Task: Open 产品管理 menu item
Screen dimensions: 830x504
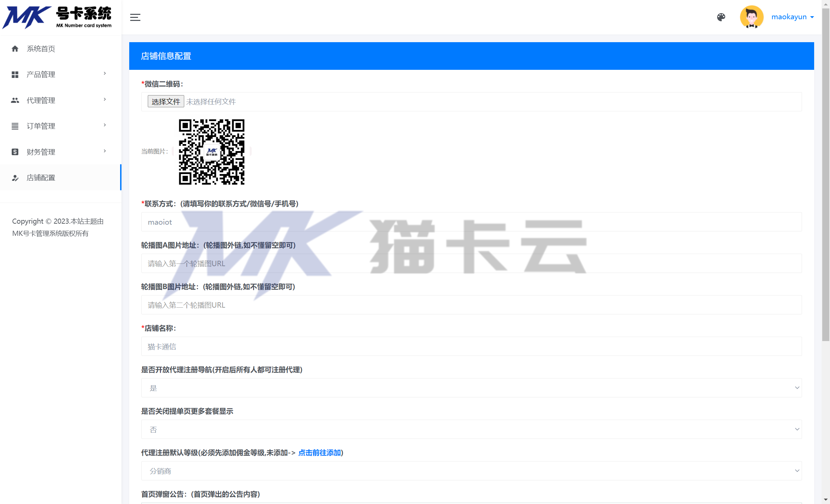Action: coord(61,75)
